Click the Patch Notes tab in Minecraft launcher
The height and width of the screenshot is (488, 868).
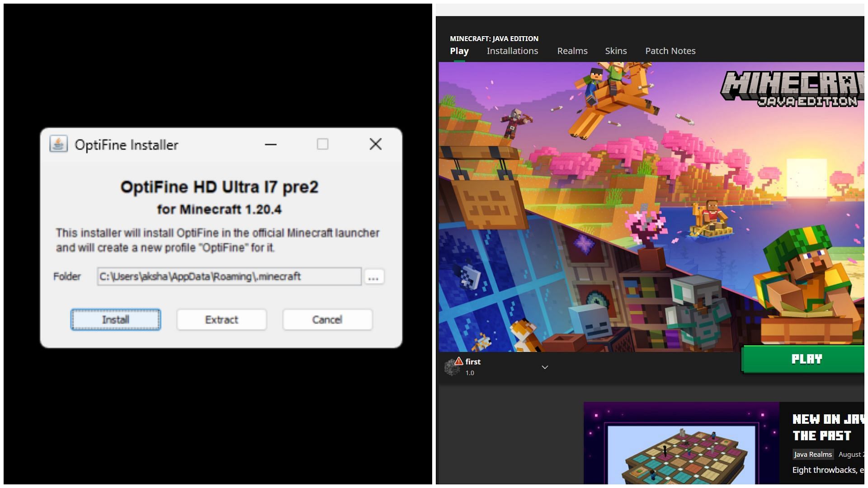(x=670, y=51)
